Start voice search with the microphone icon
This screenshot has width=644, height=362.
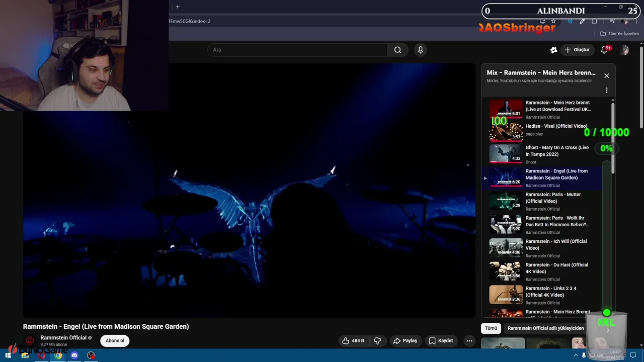click(x=421, y=50)
